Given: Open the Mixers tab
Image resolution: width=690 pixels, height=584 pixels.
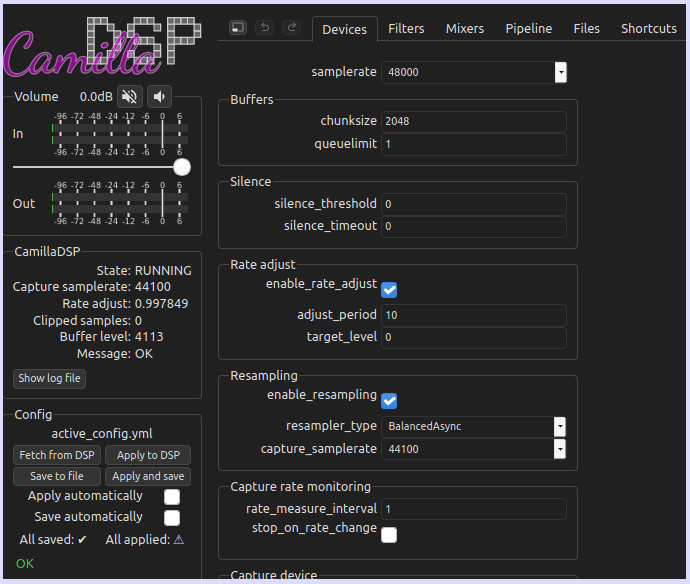Looking at the screenshot, I should (x=465, y=29).
